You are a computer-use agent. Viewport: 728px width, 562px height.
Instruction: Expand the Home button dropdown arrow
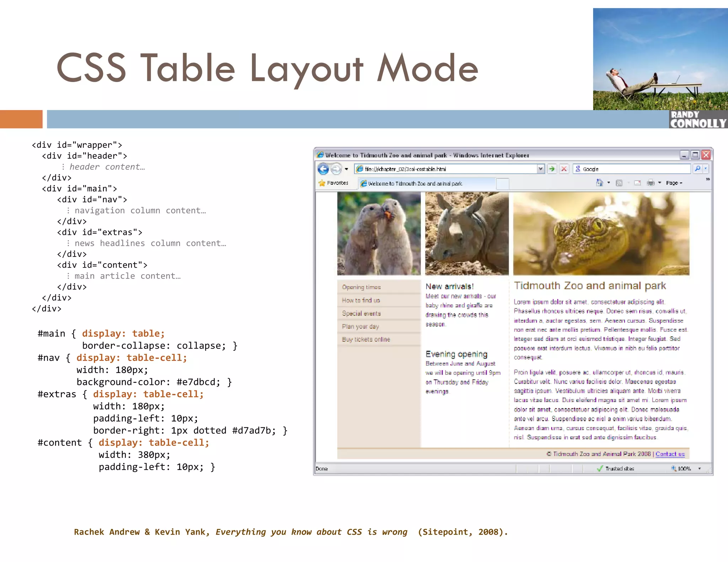click(x=609, y=183)
